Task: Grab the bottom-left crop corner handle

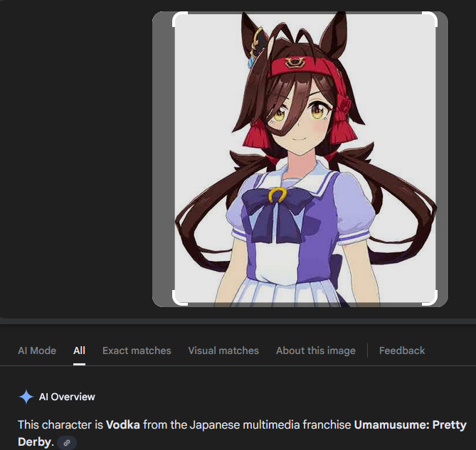Action: (x=180, y=298)
